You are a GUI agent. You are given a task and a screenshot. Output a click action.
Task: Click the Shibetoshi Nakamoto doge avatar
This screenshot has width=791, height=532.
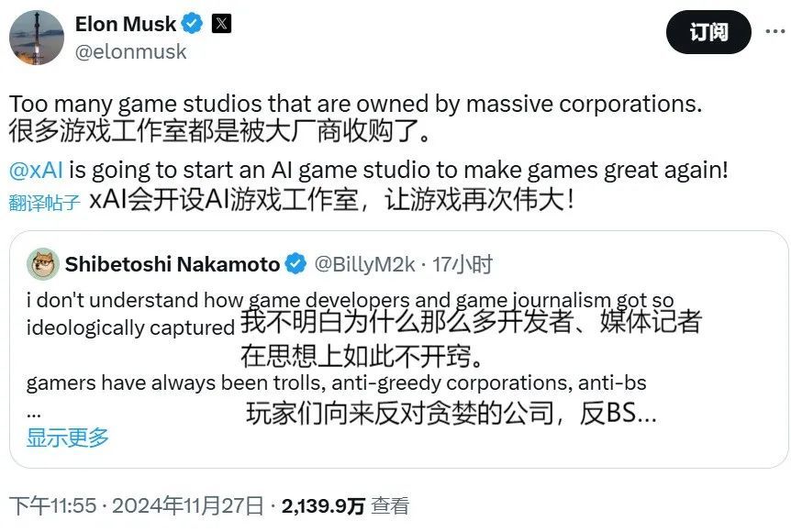point(42,264)
